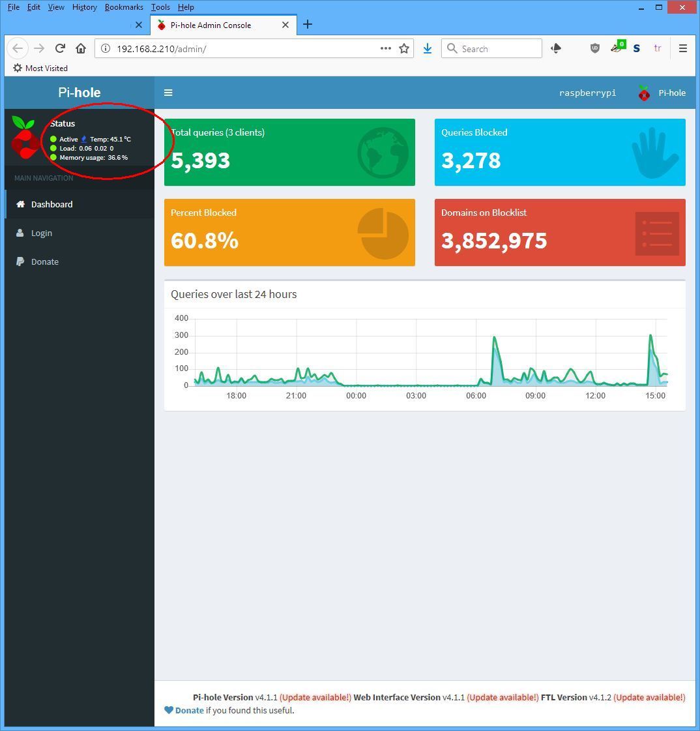Click the raspberrypi hostname text
This screenshot has width=700, height=731.
coord(587,93)
